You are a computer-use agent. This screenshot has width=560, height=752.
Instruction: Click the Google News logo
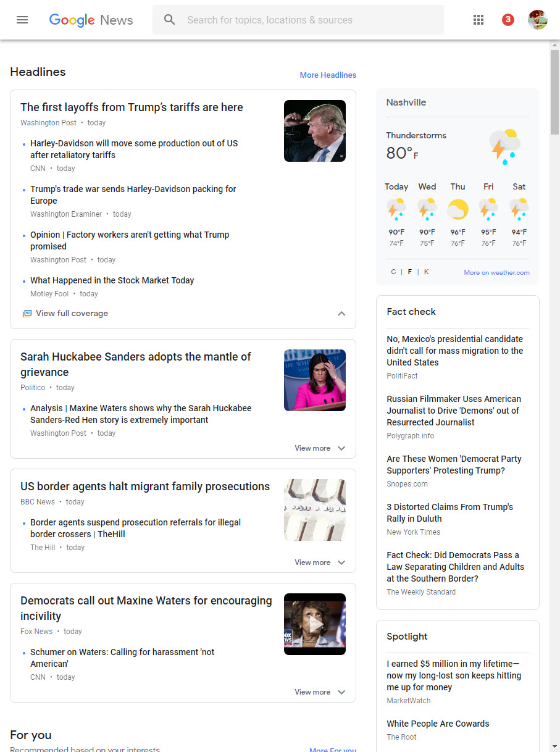91,20
